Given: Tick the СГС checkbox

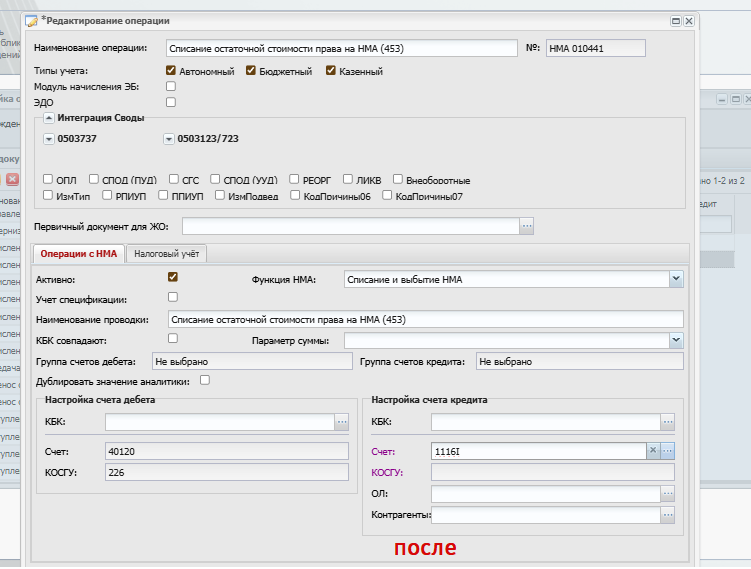Looking at the screenshot, I should pos(173,179).
